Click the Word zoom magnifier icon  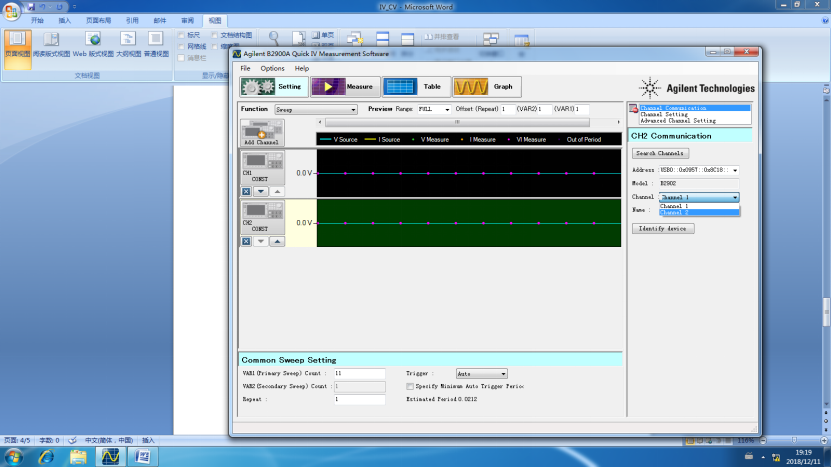274,38
